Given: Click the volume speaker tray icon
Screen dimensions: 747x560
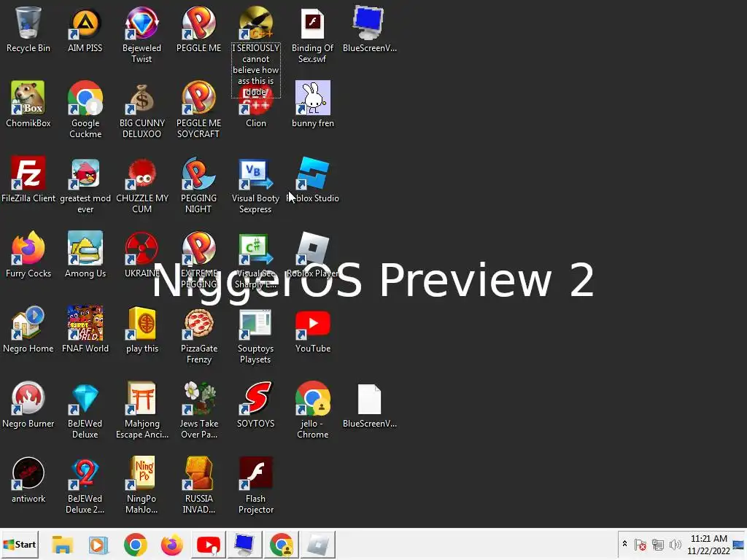Looking at the screenshot, I should coord(675,545).
